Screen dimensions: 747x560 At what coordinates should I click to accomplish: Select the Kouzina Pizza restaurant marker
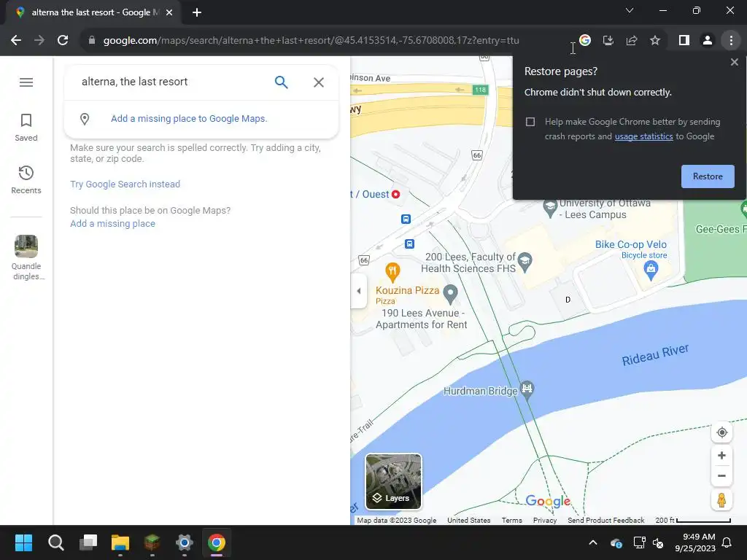[392, 273]
